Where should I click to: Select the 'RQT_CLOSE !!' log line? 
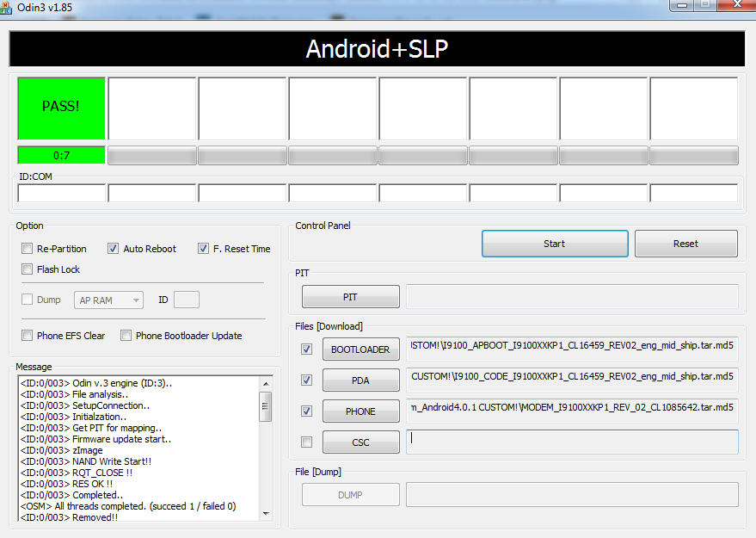click(x=77, y=473)
